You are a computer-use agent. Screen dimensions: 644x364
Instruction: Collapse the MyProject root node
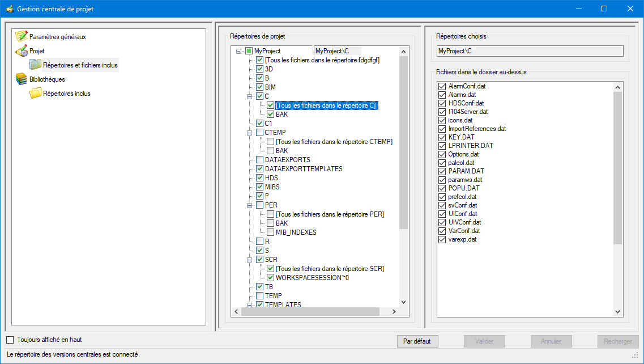tap(240, 51)
